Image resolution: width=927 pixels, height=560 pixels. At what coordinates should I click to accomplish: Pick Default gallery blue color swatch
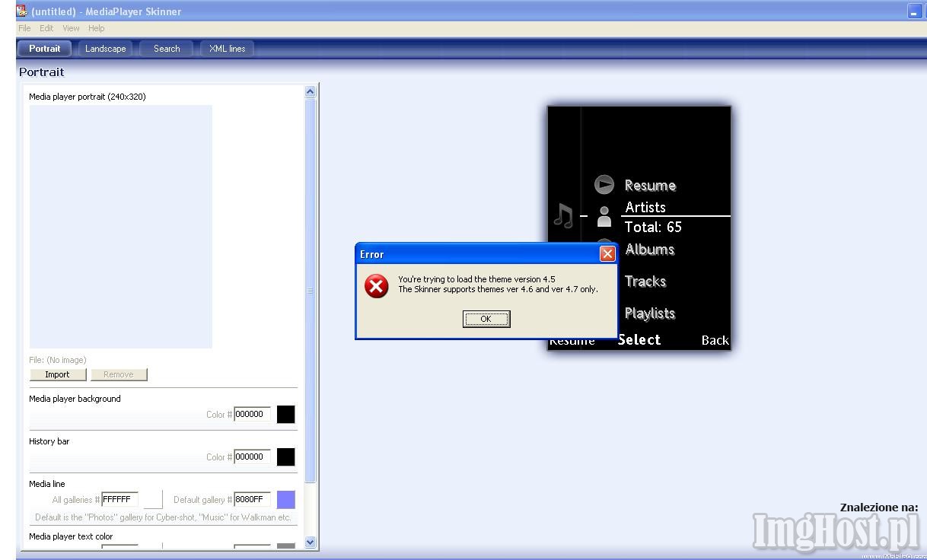[285, 500]
